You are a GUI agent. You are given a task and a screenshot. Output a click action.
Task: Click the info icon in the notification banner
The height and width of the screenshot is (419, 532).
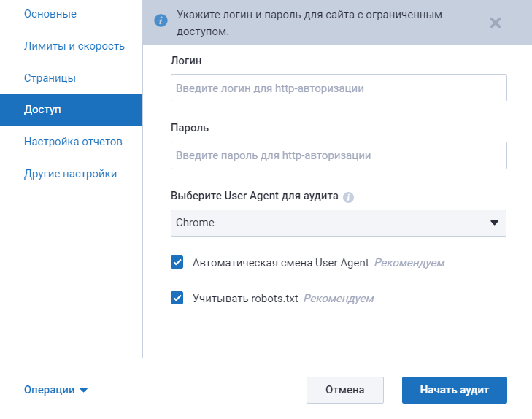pyautogui.click(x=161, y=20)
